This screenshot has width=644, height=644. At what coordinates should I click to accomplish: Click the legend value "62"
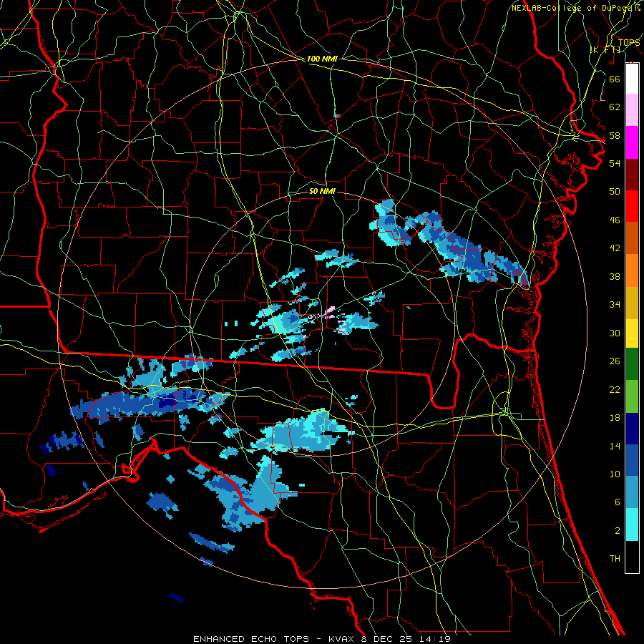point(615,107)
